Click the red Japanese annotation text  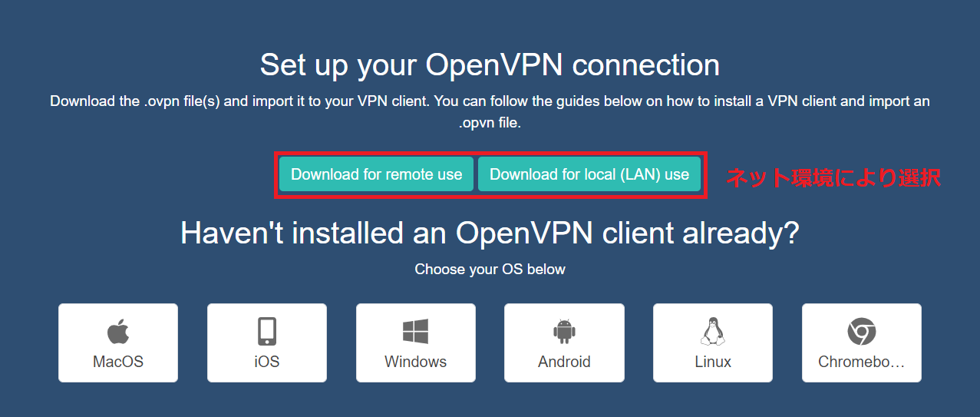click(x=833, y=177)
